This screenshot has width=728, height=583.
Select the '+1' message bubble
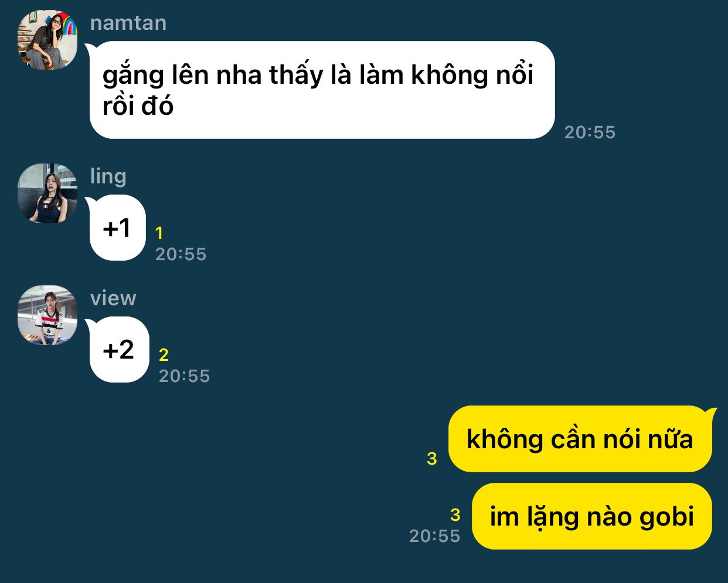pos(117,227)
